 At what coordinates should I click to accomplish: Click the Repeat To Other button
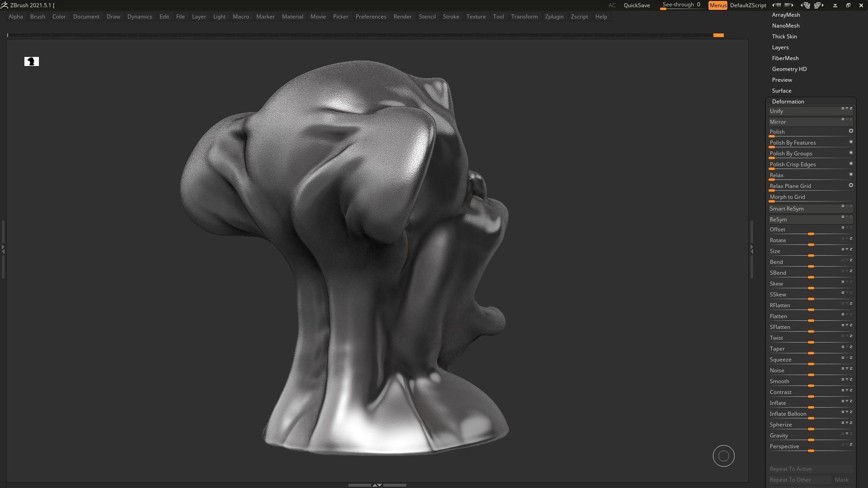point(800,480)
